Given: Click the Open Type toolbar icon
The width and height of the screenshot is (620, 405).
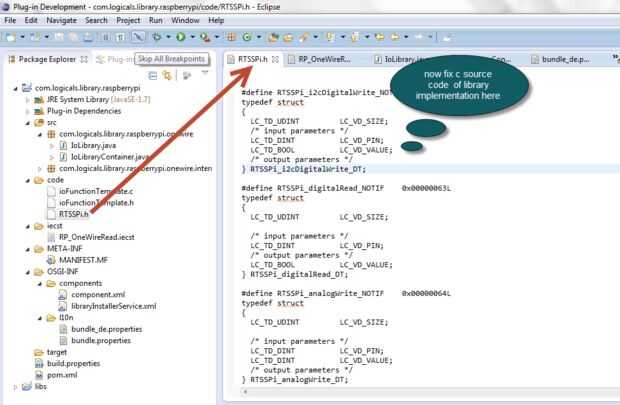Looking at the screenshot, I should point(273,37).
